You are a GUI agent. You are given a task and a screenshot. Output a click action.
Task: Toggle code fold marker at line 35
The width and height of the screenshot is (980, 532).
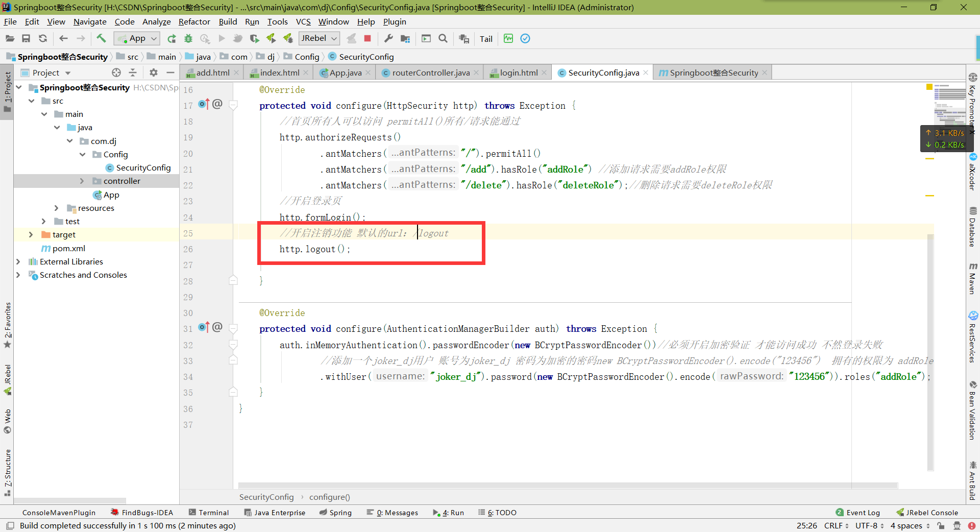point(233,392)
